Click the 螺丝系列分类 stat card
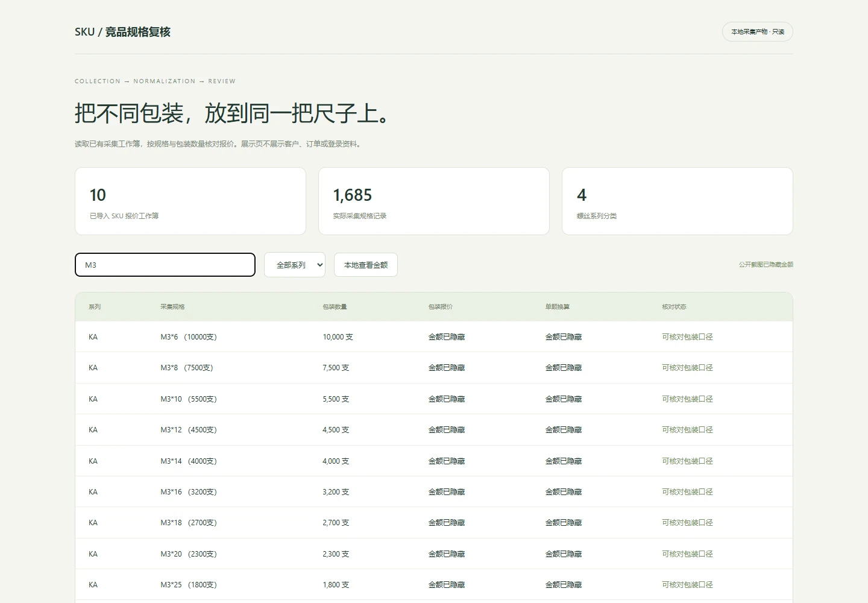Screen dimensions: 868x603 (678, 201)
